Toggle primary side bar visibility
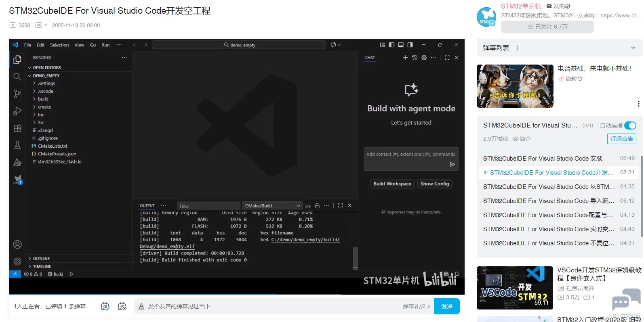The height and width of the screenshot is (322, 644). click(391, 45)
